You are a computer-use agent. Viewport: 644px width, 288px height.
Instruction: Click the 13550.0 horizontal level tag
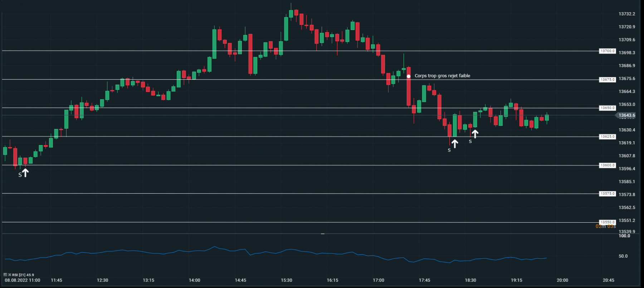608,222
